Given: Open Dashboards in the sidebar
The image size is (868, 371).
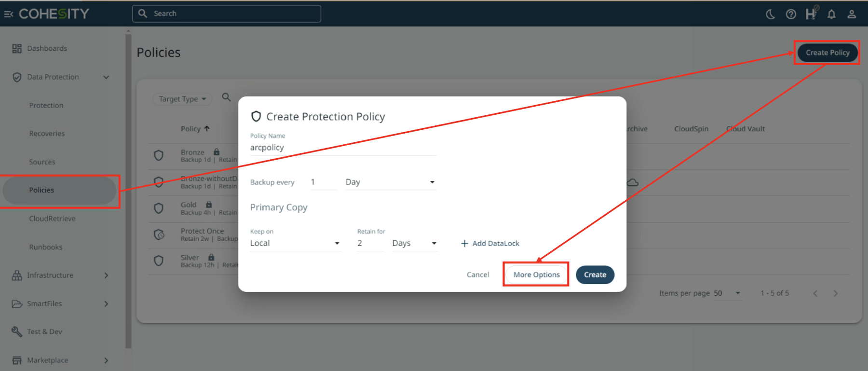Looking at the screenshot, I should pos(47,49).
